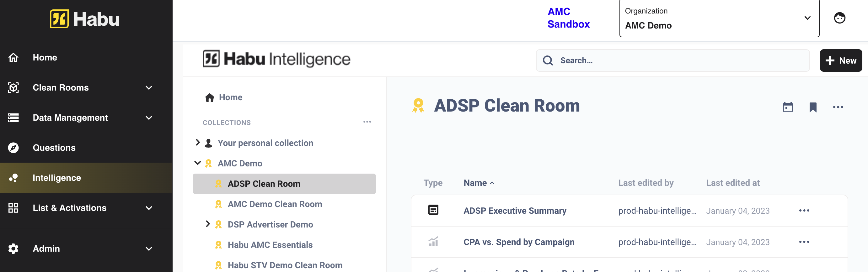This screenshot has width=868, height=272.
Task: Open ADSP Executive Summary link
Action: [515, 211]
